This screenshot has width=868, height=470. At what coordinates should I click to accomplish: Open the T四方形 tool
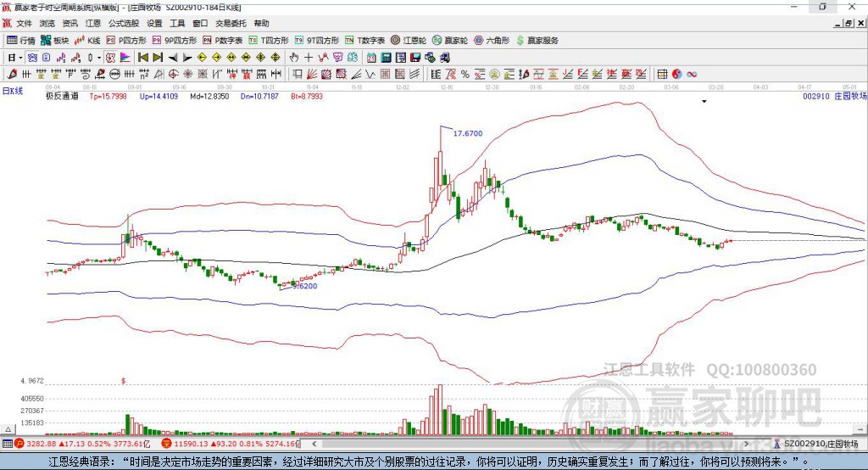coord(269,41)
